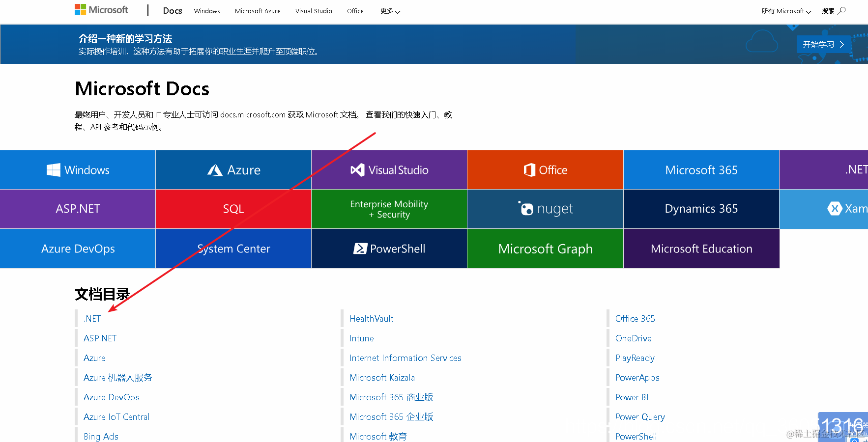Expand the 更多 navigation dropdown
868x442 pixels.
tap(390, 11)
